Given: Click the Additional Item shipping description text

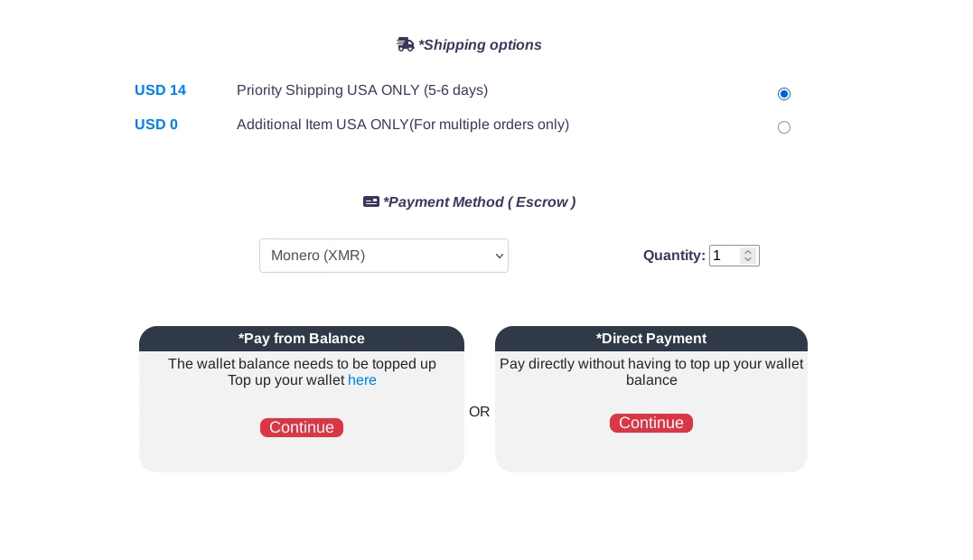Looking at the screenshot, I should [x=403, y=125].
